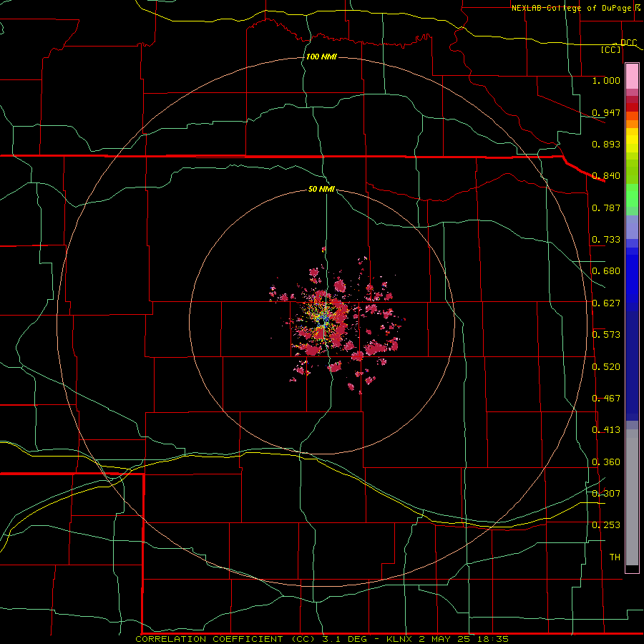
Task: Click the 0.893 legend value
Action: click(606, 144)
